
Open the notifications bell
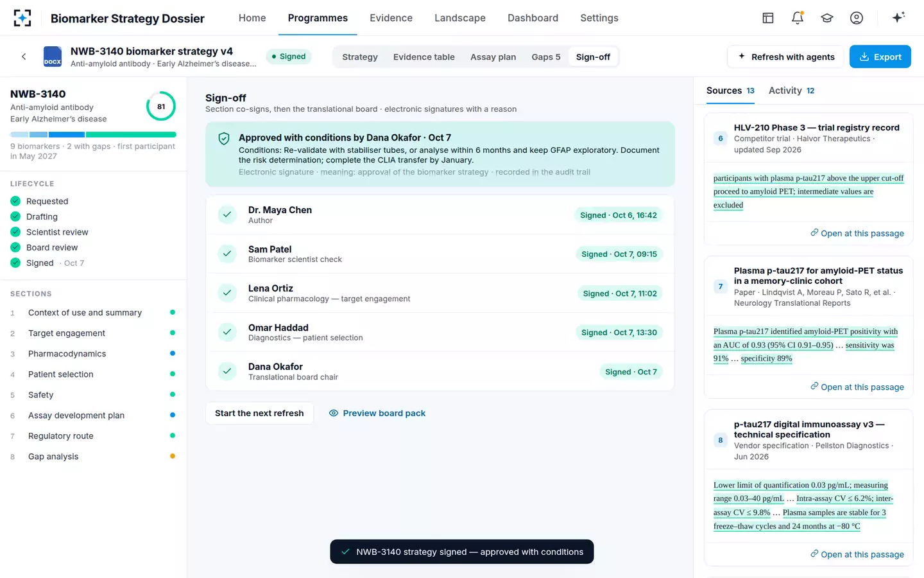click(798, 18)
